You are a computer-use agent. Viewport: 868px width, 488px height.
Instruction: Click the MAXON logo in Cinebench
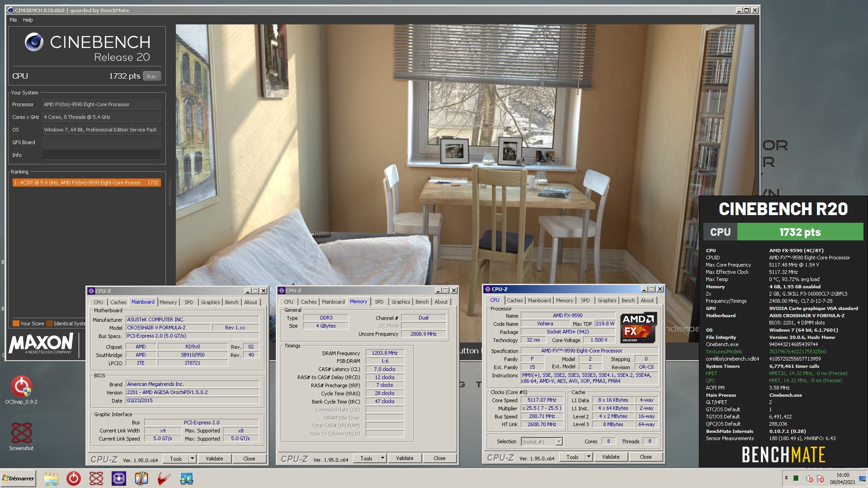click(42, 343)
